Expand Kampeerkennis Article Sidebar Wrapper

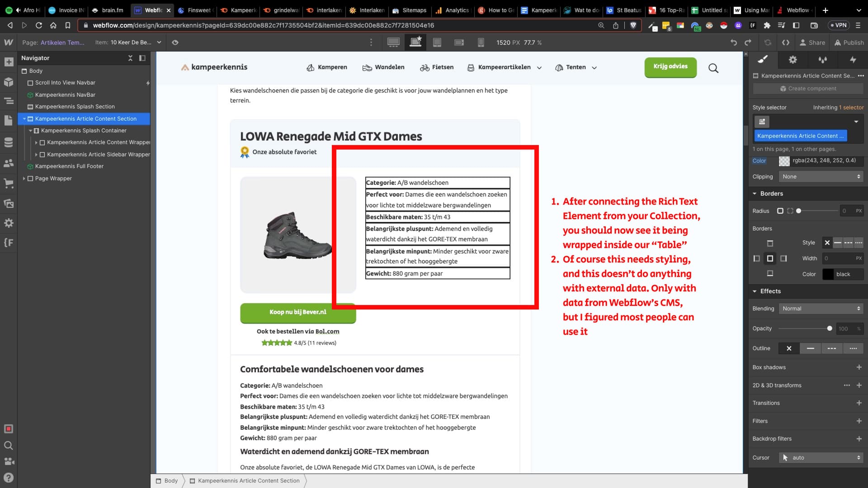pos(36,155)
